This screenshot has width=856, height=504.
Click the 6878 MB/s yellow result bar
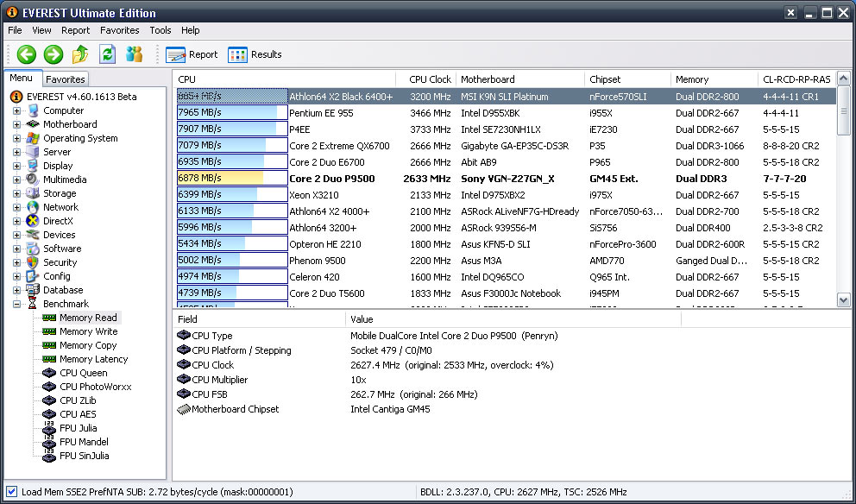pos(232,178)
